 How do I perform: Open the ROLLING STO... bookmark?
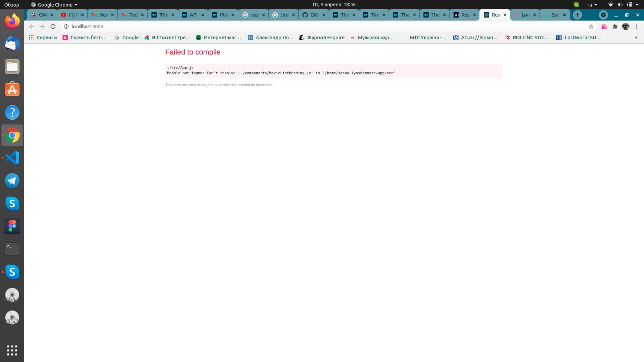[x=527, y=37]
